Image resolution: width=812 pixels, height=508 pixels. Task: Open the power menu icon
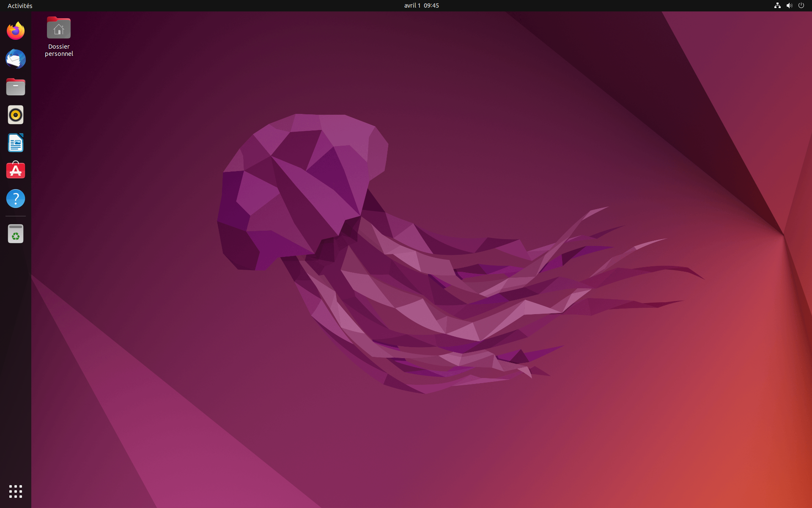[801, 6]
